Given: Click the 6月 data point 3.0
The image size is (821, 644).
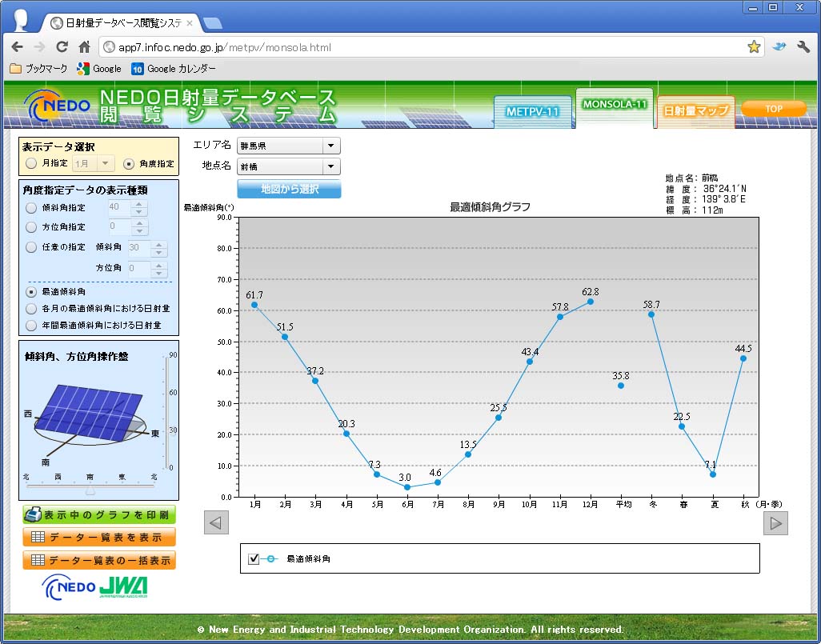Looking at the screenshot, I should pos(407,487).
